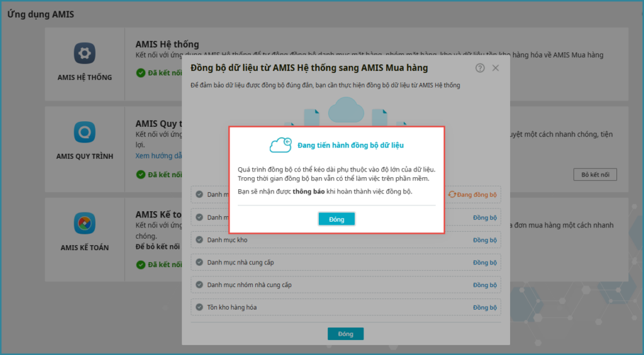The width and height of the screenshot is (644, 355).
Task: Toggle check icon for Danh mục nhóm nhà cung cấp
Action: click(199, 285)
